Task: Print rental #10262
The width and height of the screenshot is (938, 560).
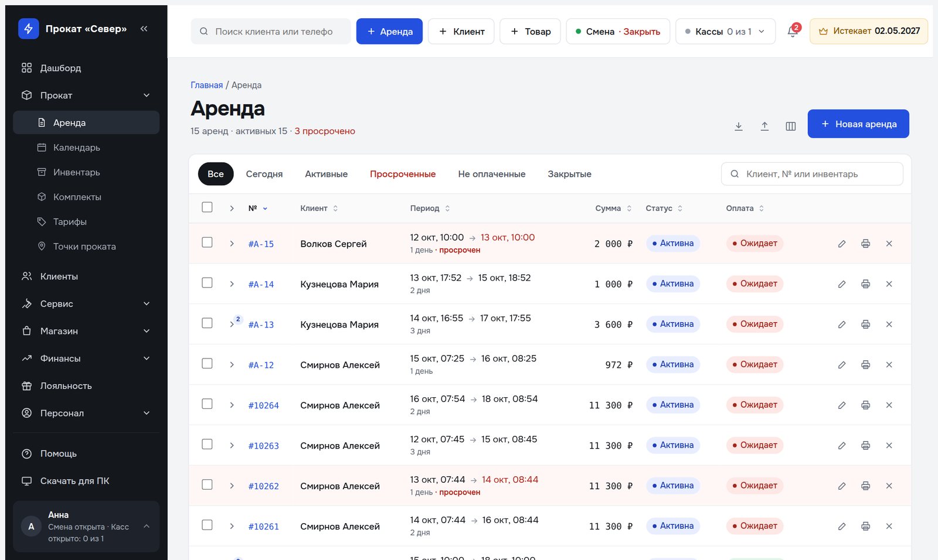Action: 865,486
